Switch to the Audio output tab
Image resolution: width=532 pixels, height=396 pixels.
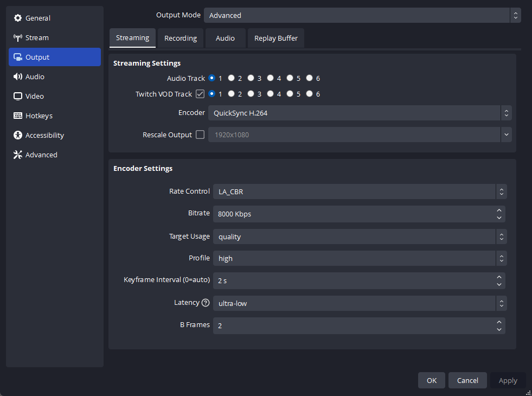pos(225,38)
